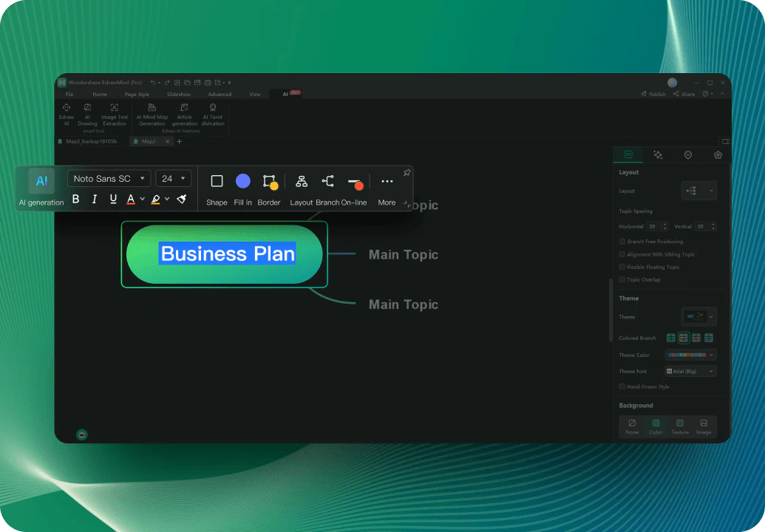Open Theme dropdown in right panel
Screen dimensions: 765x532
click(x=698, y=316)
